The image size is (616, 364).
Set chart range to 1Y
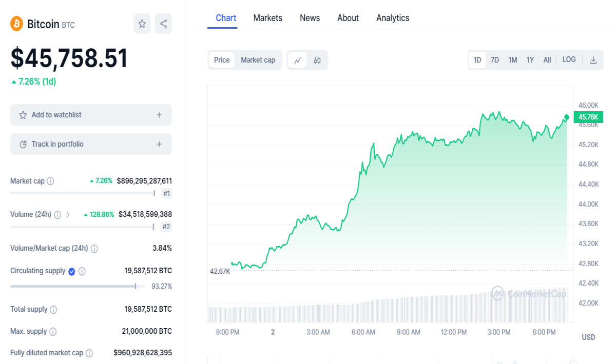530,60
